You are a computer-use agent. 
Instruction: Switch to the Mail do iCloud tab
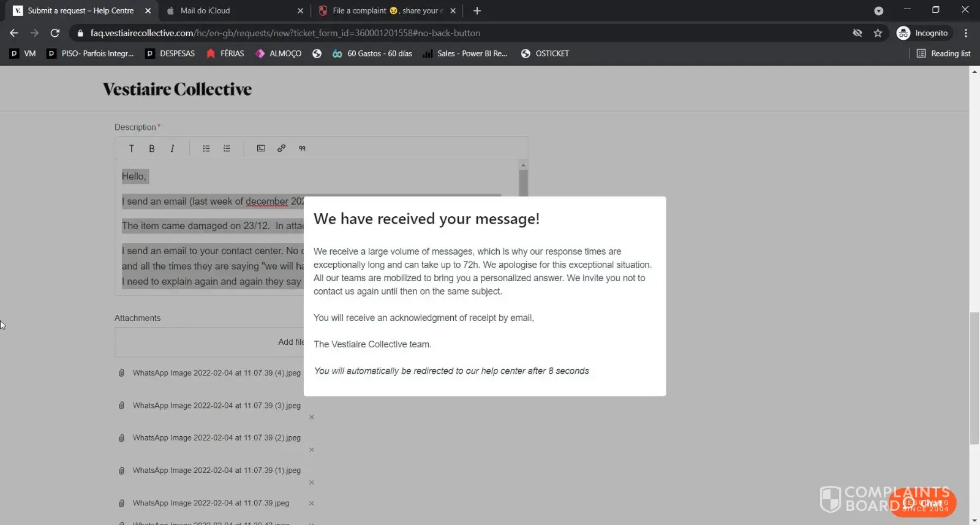(x=234, y=10)
